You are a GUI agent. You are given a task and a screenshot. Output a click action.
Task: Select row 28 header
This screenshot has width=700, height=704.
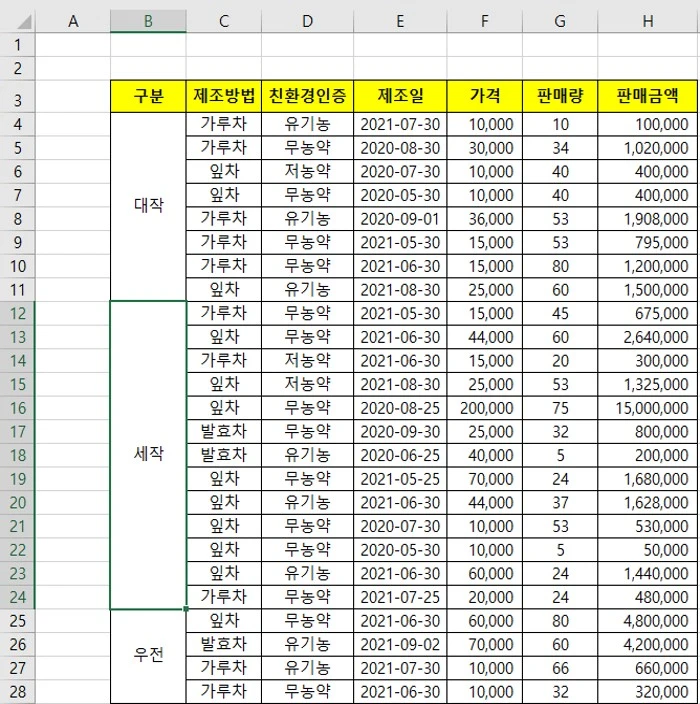pyautogui.click(x=18, y=692)
